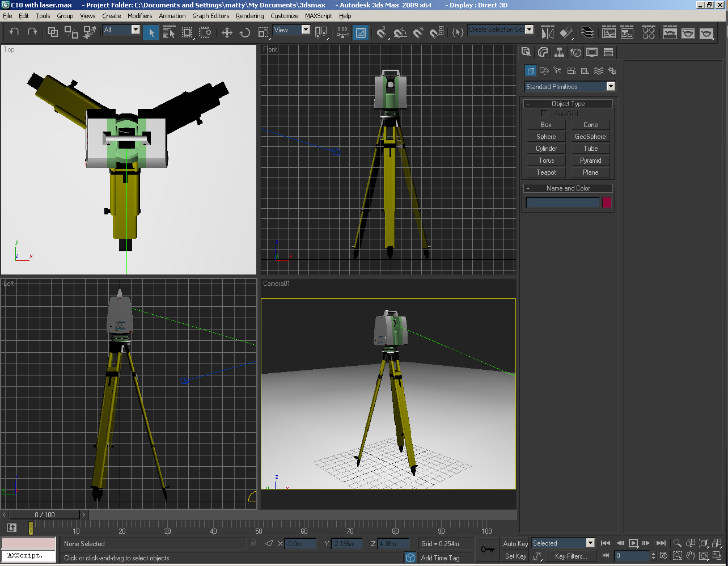This screenshot has width=728, height=566.
Task: Click the time slider 0 / 100 handle
Action: tap(45, 515)
